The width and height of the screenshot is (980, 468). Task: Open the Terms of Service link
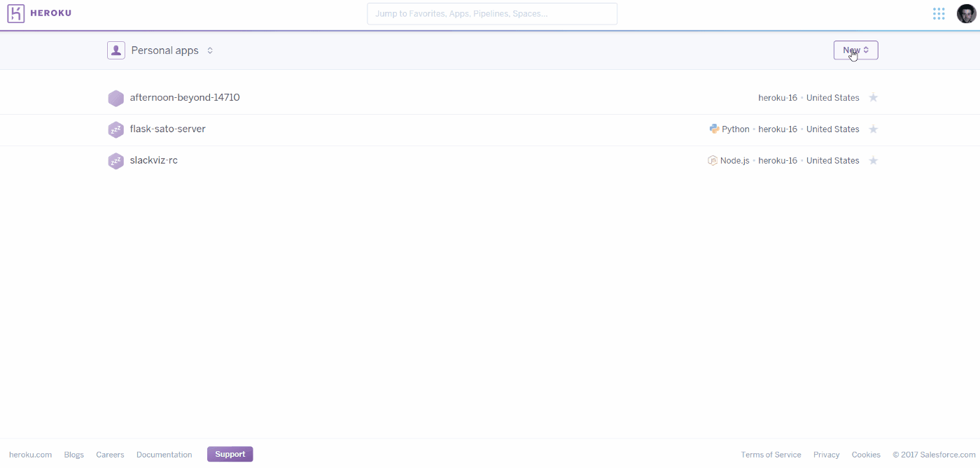771,455
